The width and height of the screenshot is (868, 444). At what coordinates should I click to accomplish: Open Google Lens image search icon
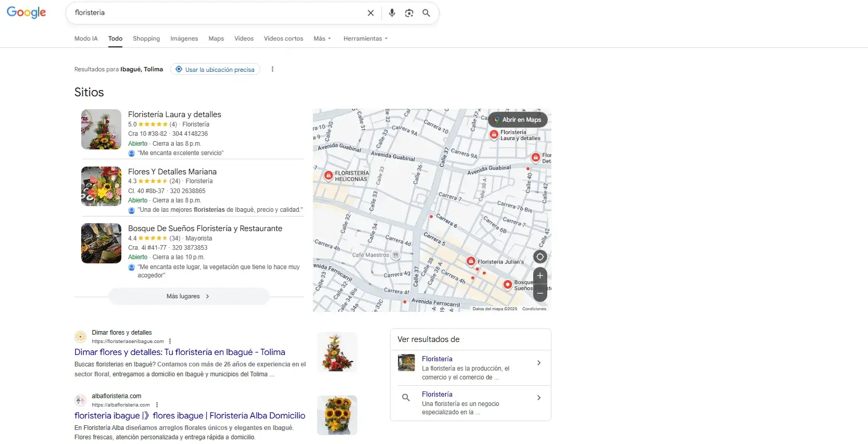pyautogui.click(x=409, y=13)
